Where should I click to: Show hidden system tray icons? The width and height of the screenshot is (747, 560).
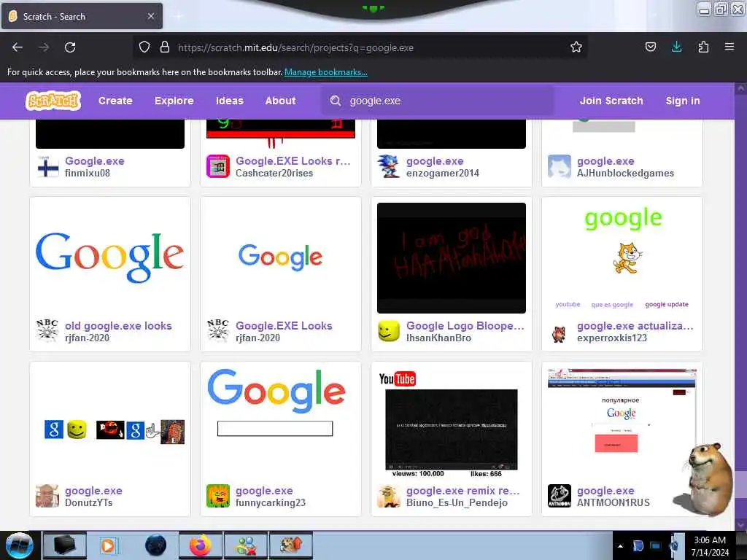coord(620,546)
